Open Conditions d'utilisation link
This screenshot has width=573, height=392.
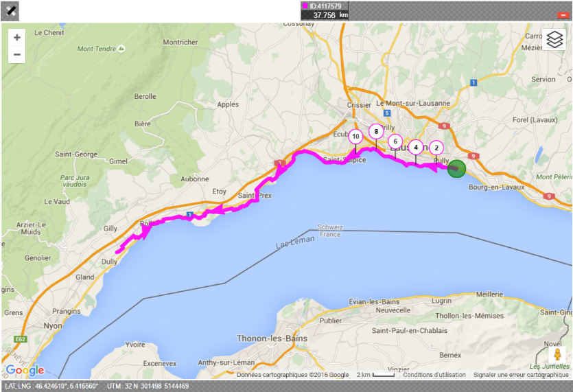434,375
